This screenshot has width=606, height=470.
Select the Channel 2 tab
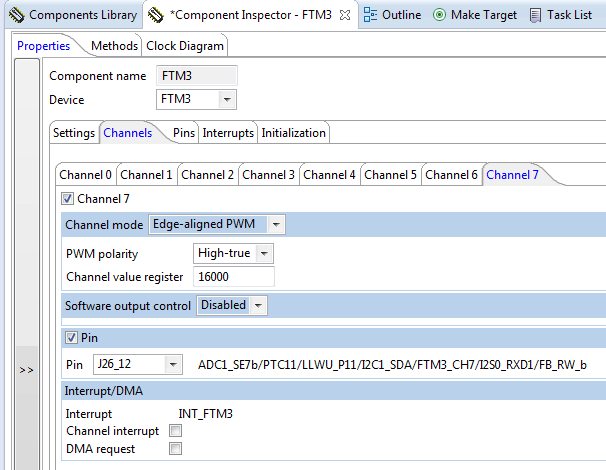point(207,175)
